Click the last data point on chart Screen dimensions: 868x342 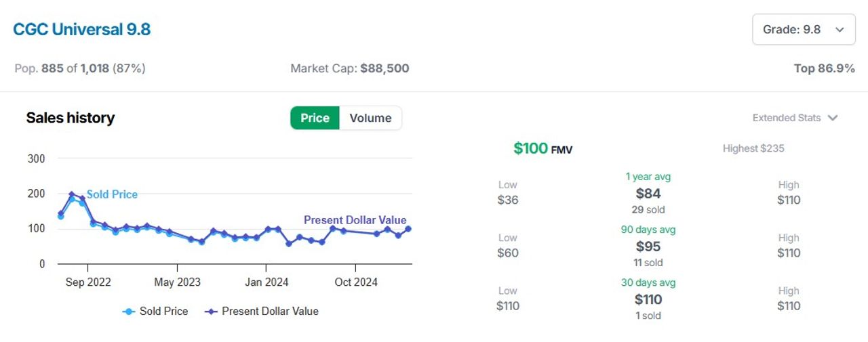click(x=408, y=229)
